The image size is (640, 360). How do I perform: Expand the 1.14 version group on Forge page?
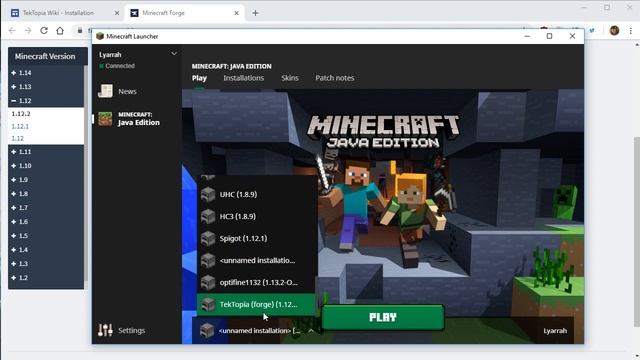(x=14, y=73)
